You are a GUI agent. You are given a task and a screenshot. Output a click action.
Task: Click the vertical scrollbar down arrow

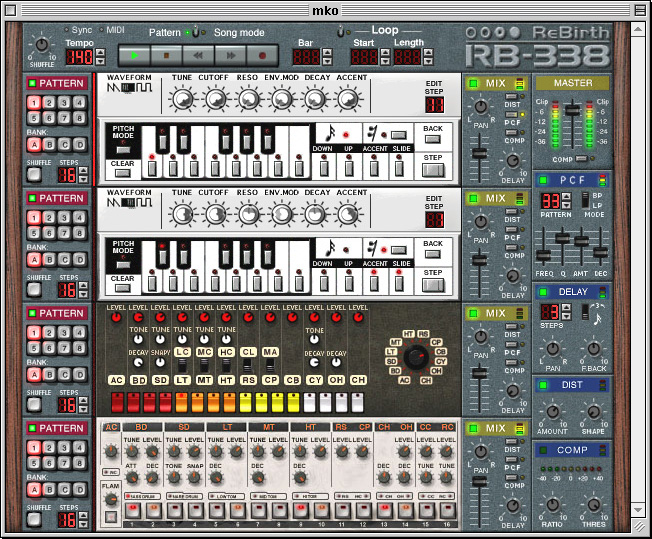pyautogui.click(x=637, y=509)
